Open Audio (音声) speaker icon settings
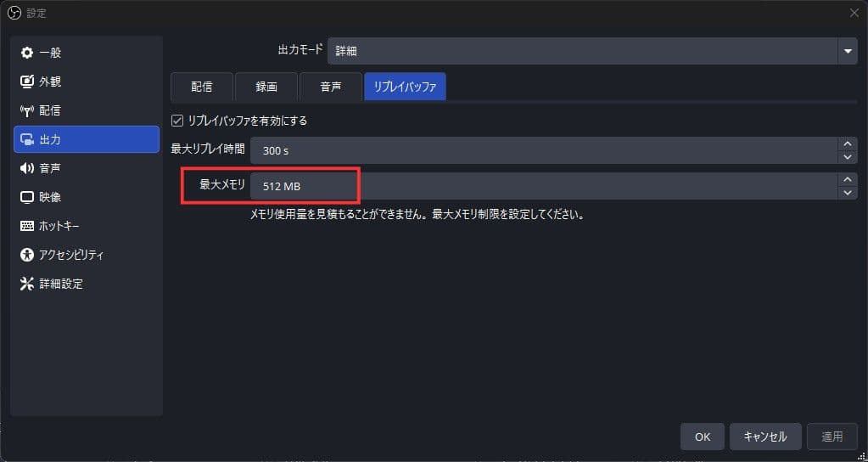Screen dimensions: 868x462 pyautogui.click(x=26, y=168)
